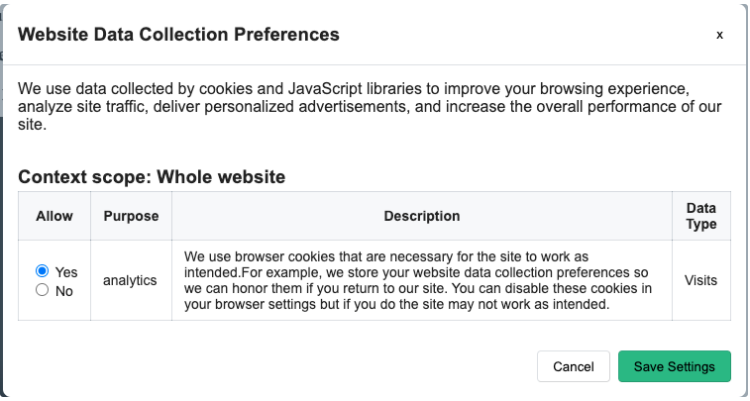
Task: Click the Description column header
Action: [421, 216]
